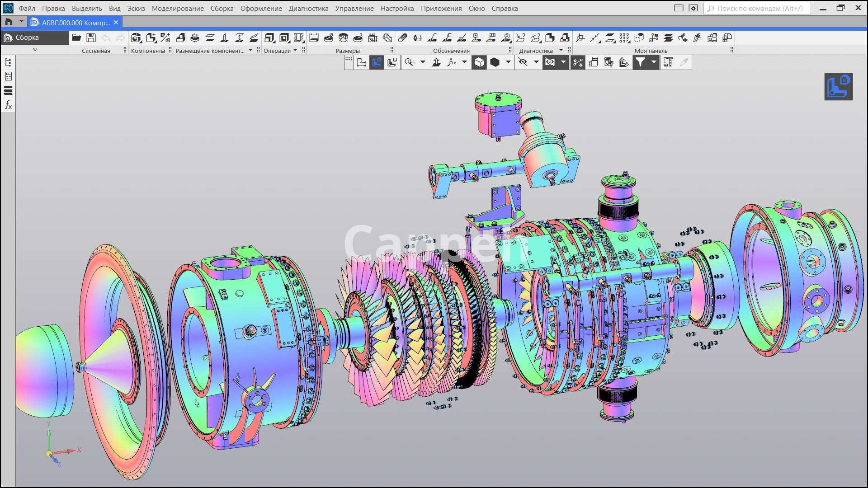The height and width of the screenshot is (488, 868).
Task: Click the Save diskette icon
Action: [x=91, y=38]
